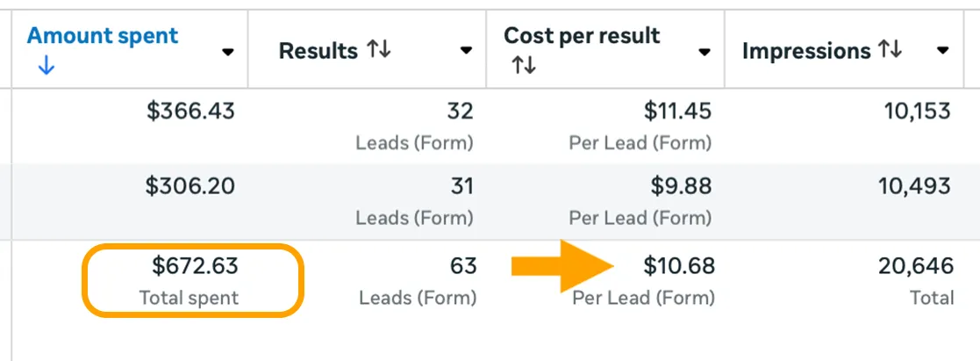Open the Amount spent column dropdown
Screen dimensions: 980x361
point(228,52)
